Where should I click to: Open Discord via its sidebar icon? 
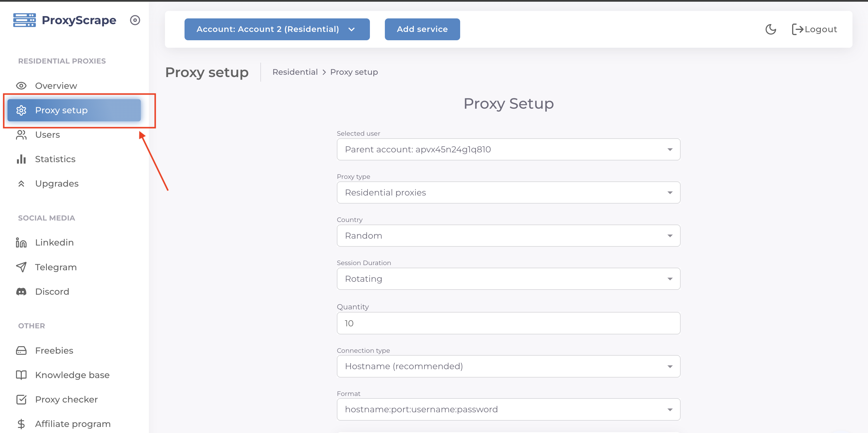point(21,292)
